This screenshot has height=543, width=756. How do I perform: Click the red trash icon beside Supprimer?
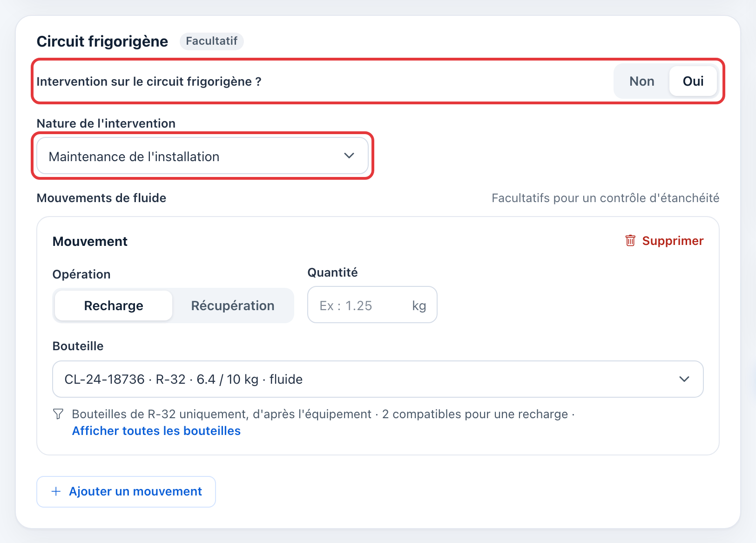click(x=630, y=241)
